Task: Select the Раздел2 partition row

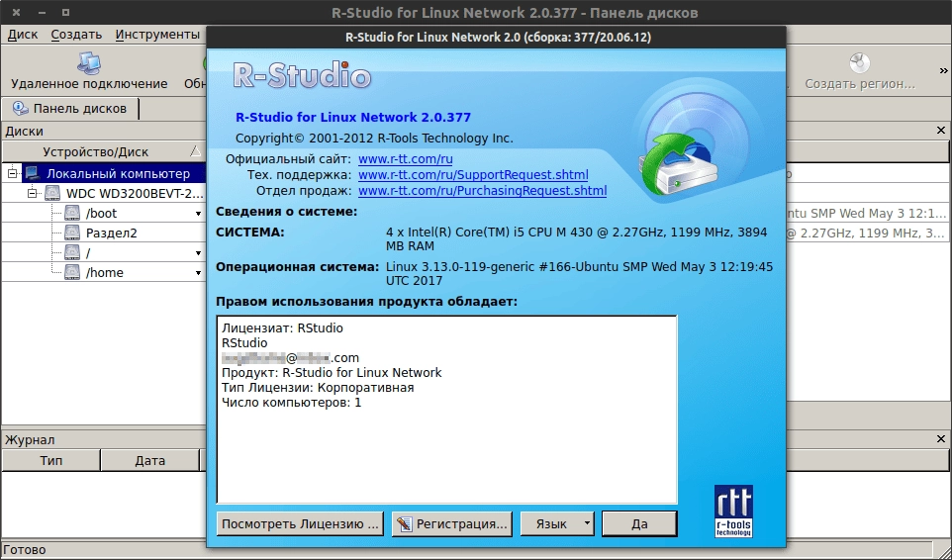Action: (103, 233)
